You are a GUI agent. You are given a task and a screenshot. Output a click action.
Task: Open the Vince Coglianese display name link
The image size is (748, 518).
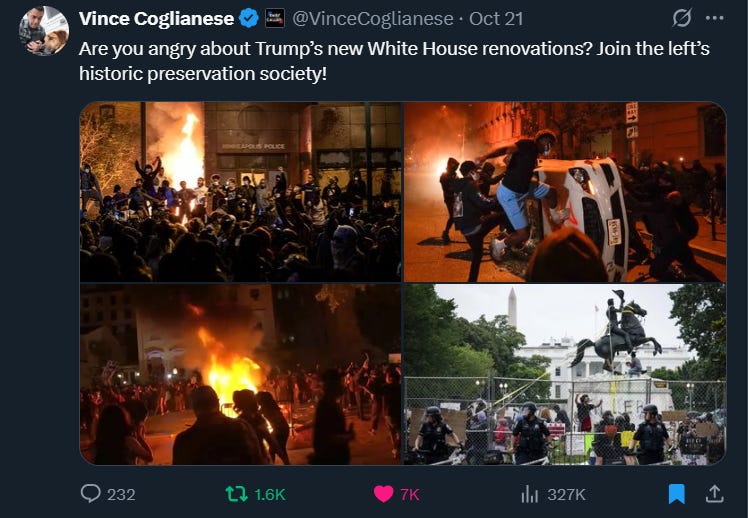[x=156, y=19]
